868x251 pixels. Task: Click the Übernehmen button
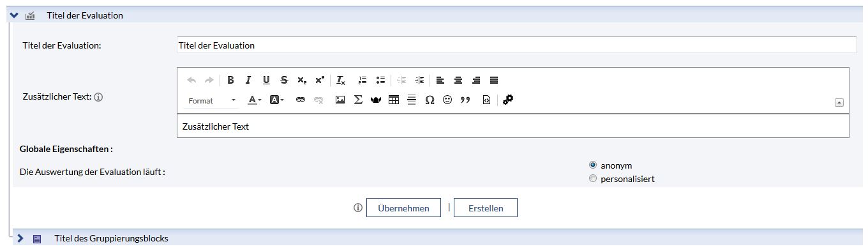coord(403,208)
